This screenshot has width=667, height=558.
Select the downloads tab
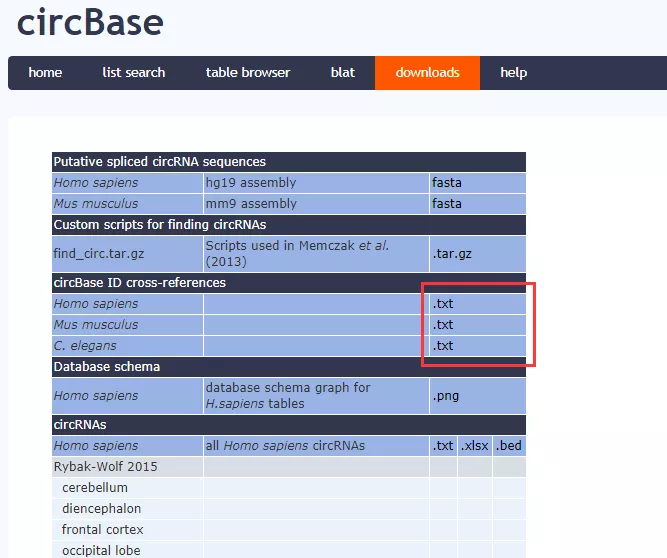tap(428, 73)
